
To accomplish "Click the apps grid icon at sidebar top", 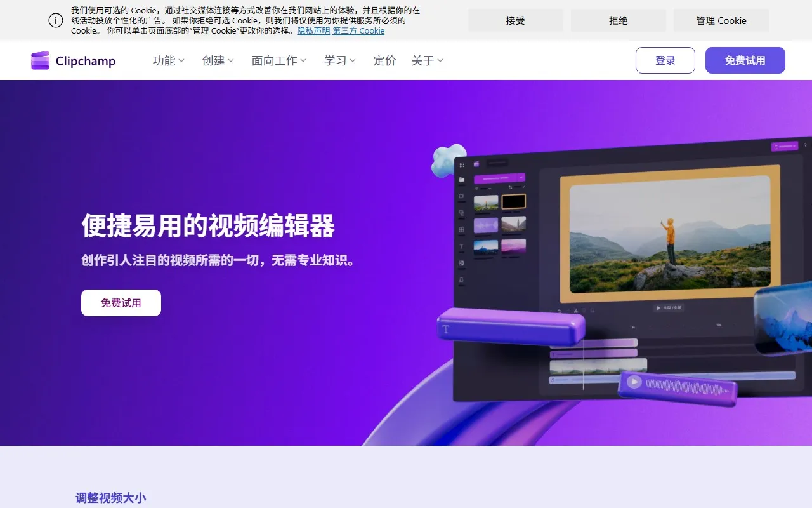I will pos(461,164).
